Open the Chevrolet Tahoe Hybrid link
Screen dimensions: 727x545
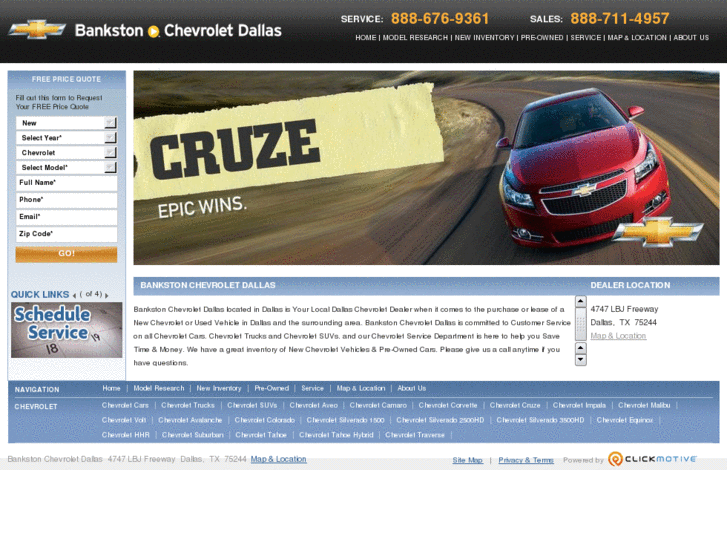tap(336, 435)
